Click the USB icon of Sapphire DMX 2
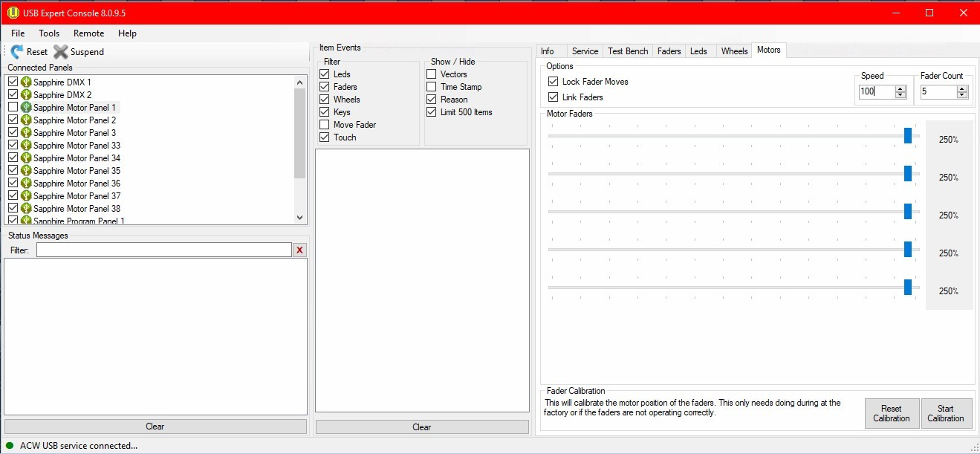 coord(26,95)
